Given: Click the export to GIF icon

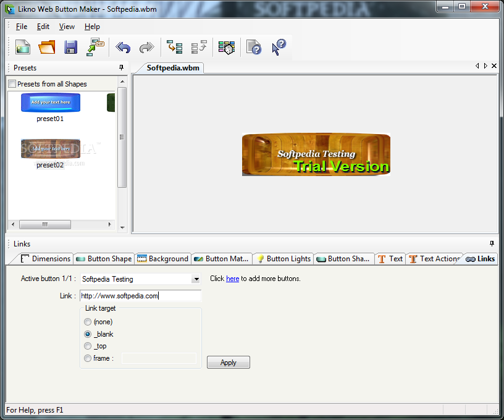Looking at the screenshot, I should (x=95, y=47).
